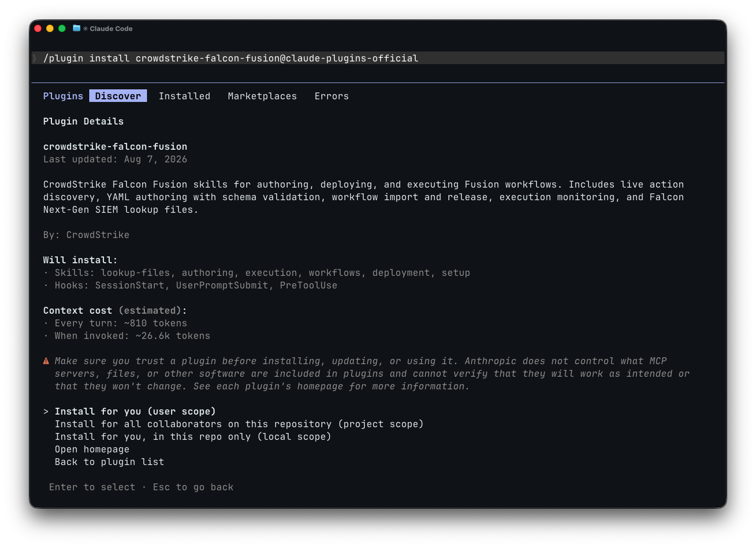Click the plugin description paragraph

pos(363,197)
